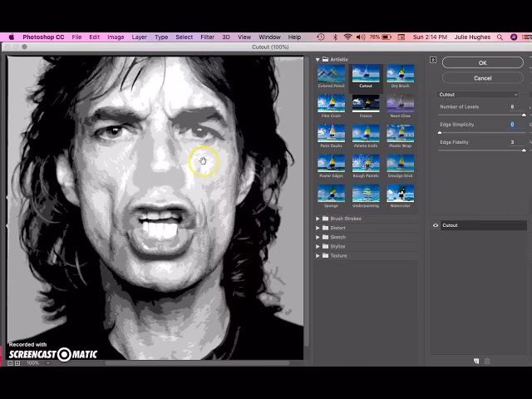Open the Select menu
The height and width of the screenshot is (399, 532).
coord(185,37)
